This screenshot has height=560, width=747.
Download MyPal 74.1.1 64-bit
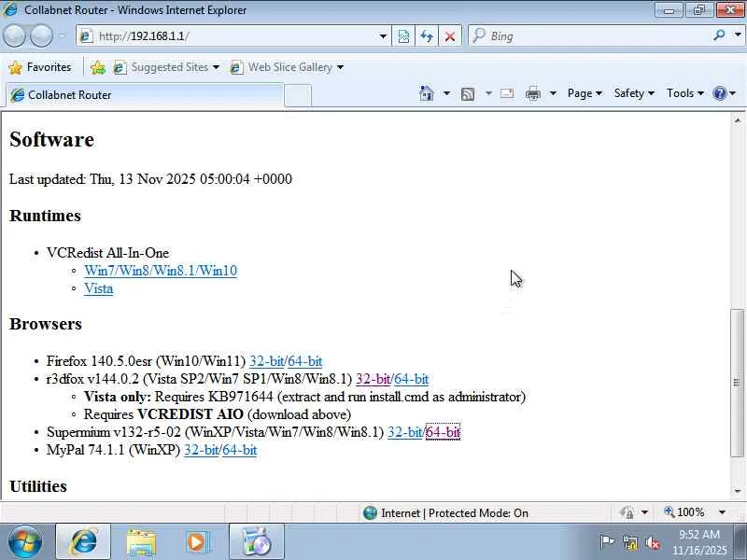(240, 450)
